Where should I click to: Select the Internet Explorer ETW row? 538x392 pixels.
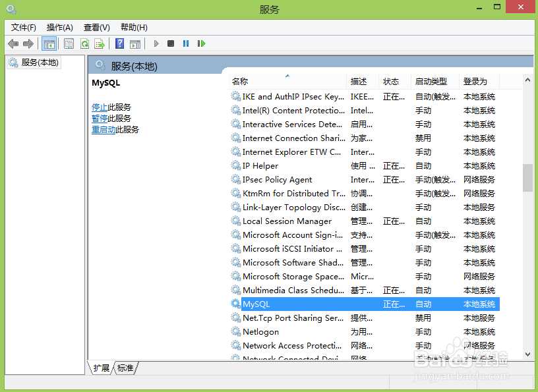(x=365, y=152)
